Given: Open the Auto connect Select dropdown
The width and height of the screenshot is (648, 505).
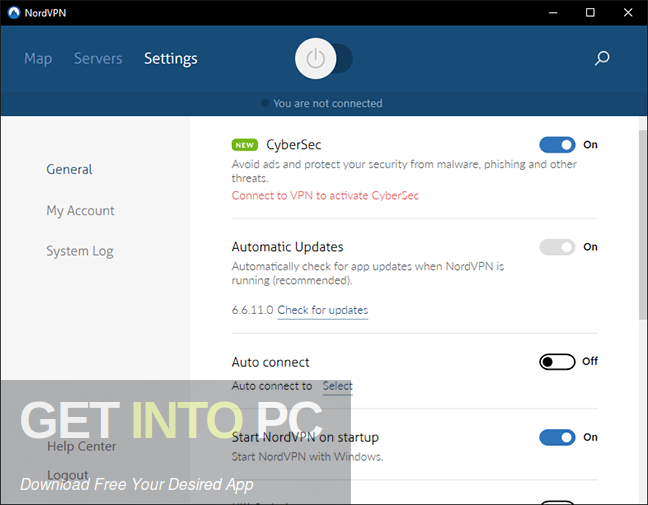Looking at the screenshot, I should click(x=337, y=386).
